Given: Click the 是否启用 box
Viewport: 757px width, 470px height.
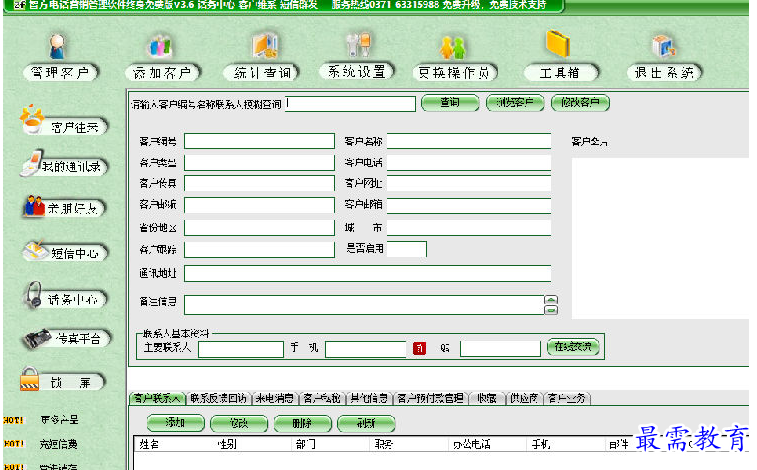Looking at the screenshot, I should [x=407, y=249].
